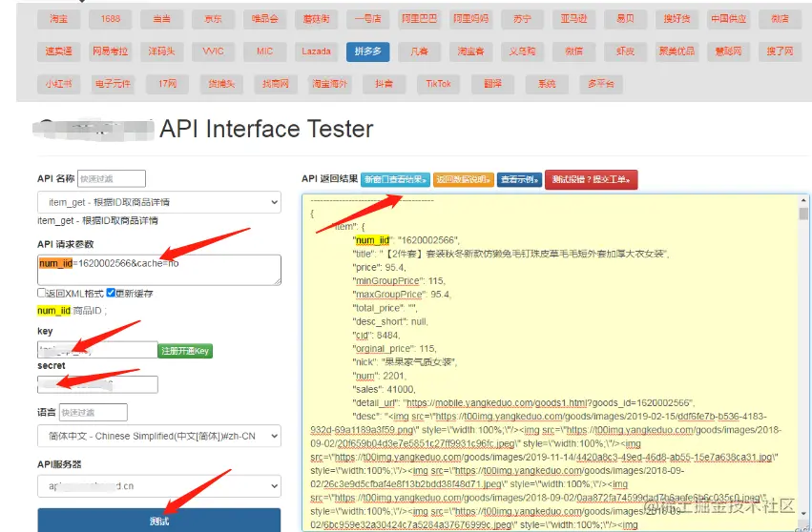Switch to the 多平台 tab
This screenshot has height=532, width=812.
tap(601, 84)
